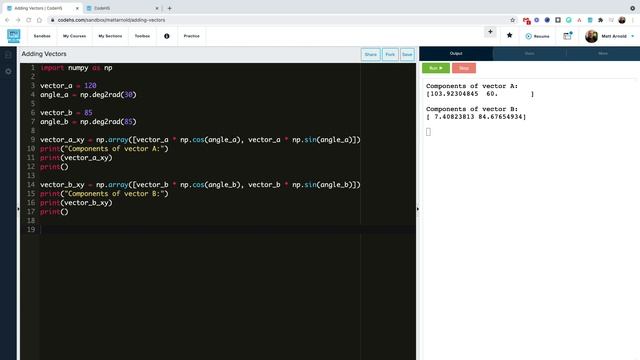Expand the Matt Arnold account dropdown arrow
Viewport: 640px width, 360px height.
click(x=633, y=36)
